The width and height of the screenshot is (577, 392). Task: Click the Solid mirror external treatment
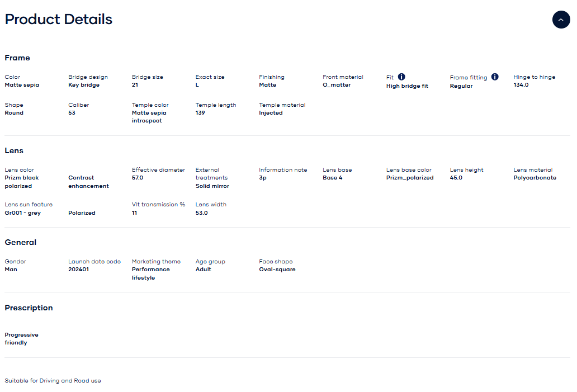[212, 186]
